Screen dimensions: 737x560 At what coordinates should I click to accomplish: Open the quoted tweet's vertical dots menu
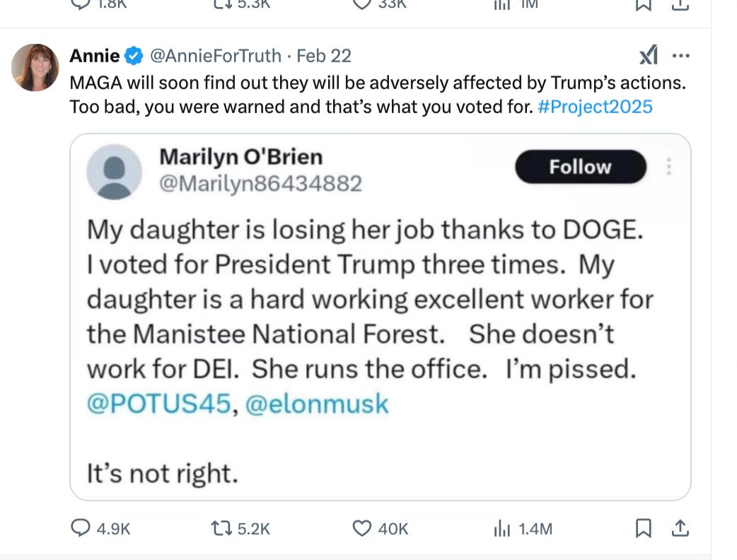coord(669,167)
